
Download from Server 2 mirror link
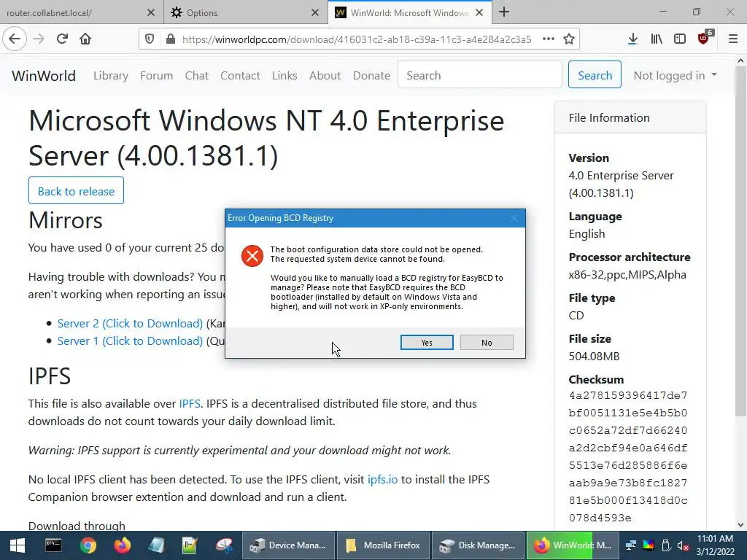point(130,323)
